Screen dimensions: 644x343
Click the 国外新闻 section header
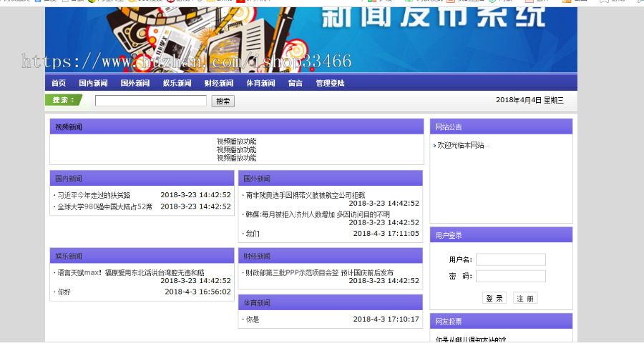pyautogui.click(x=330, y=179)
